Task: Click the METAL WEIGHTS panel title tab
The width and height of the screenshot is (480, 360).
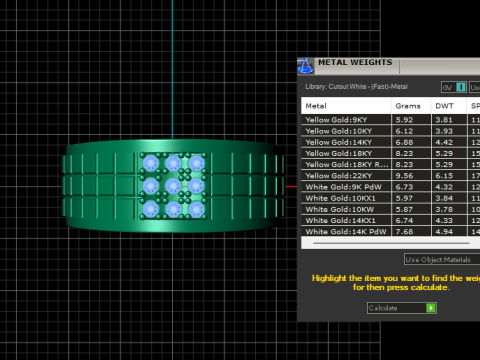Action: [355, 62]
